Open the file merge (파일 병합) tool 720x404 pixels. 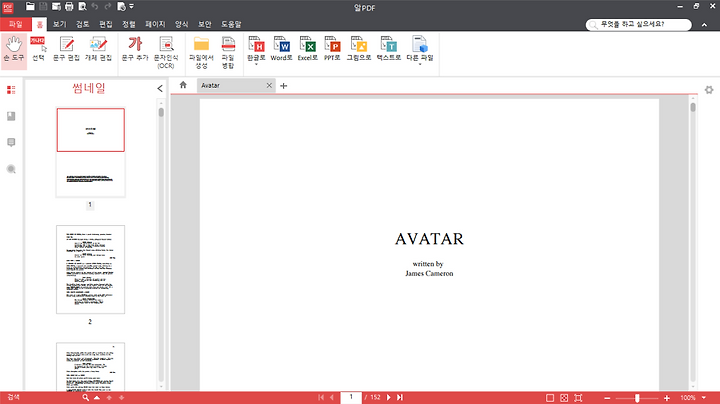point(228,52)
